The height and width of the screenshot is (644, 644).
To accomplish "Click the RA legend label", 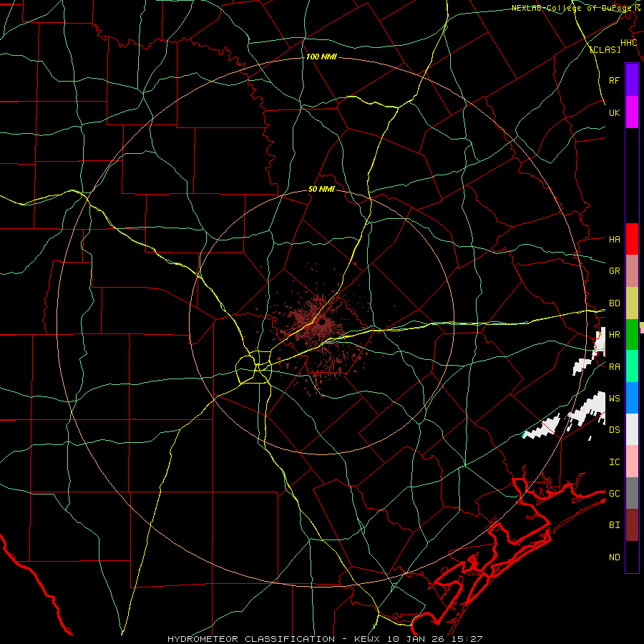I will 614,366.
